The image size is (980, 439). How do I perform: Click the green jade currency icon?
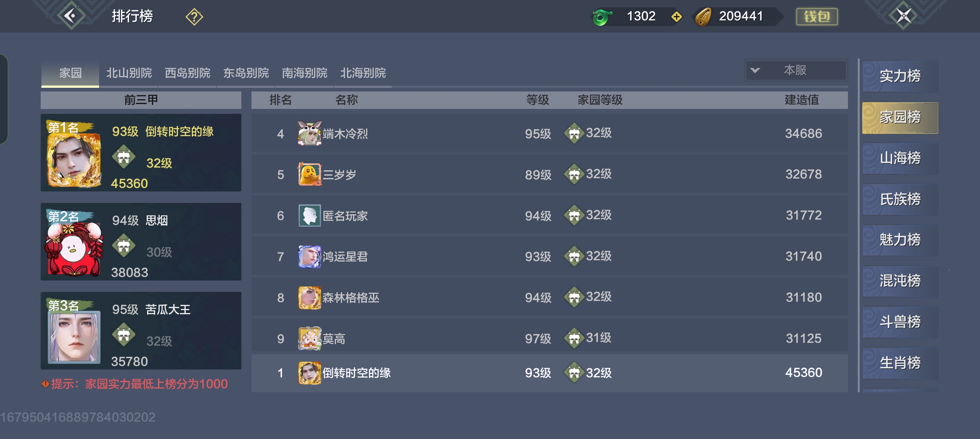click(602, 17)
